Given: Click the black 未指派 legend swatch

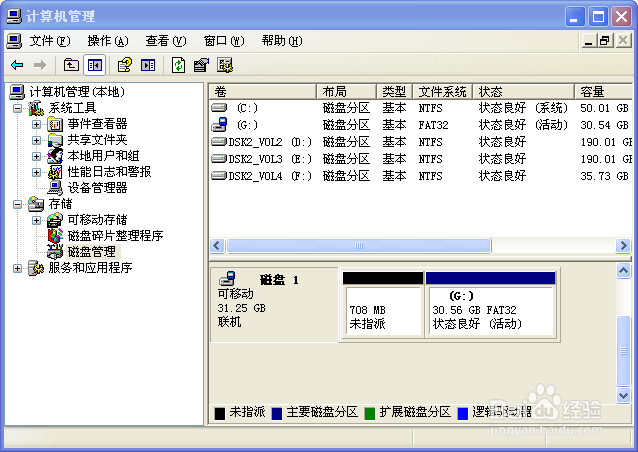Looking at the screenshot, I should click(x=220, y=413).
